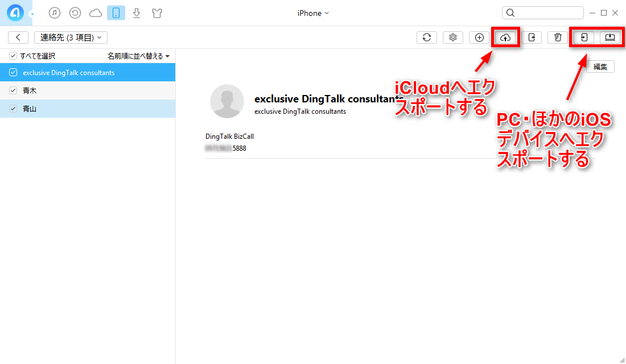Maximize the AnyTrans window
This screenshot has height=364, width=626.
(604, 13)
